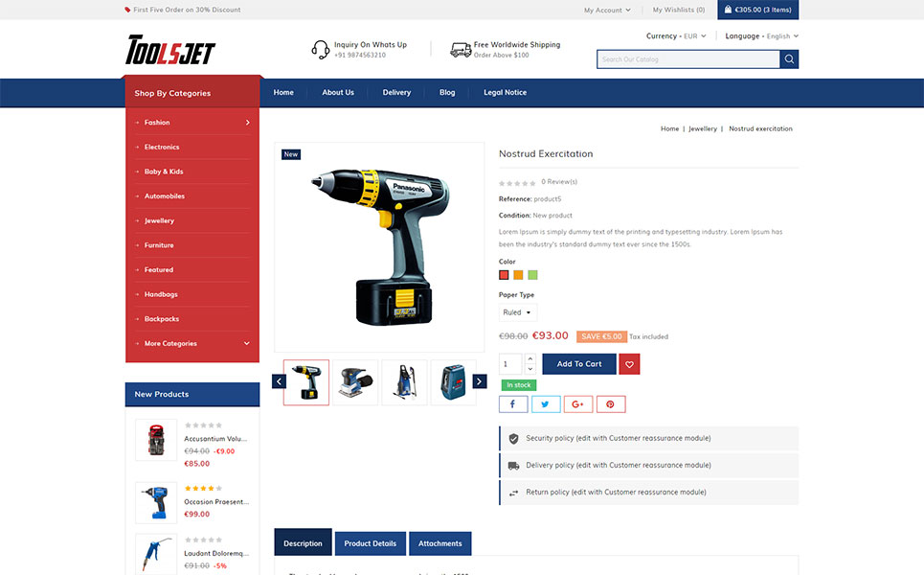Viewport: 924px width, 575px height.
Task: Select the green color swatch
Action: point(532,275)
